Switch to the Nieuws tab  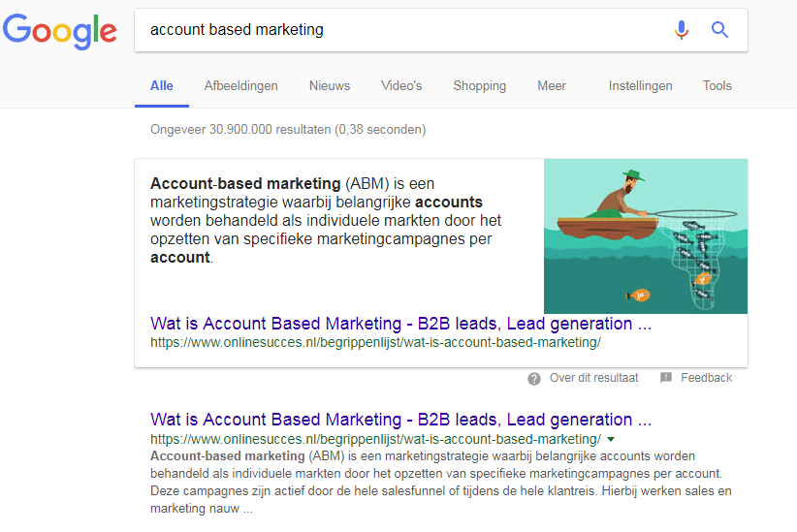pos(330,86)
